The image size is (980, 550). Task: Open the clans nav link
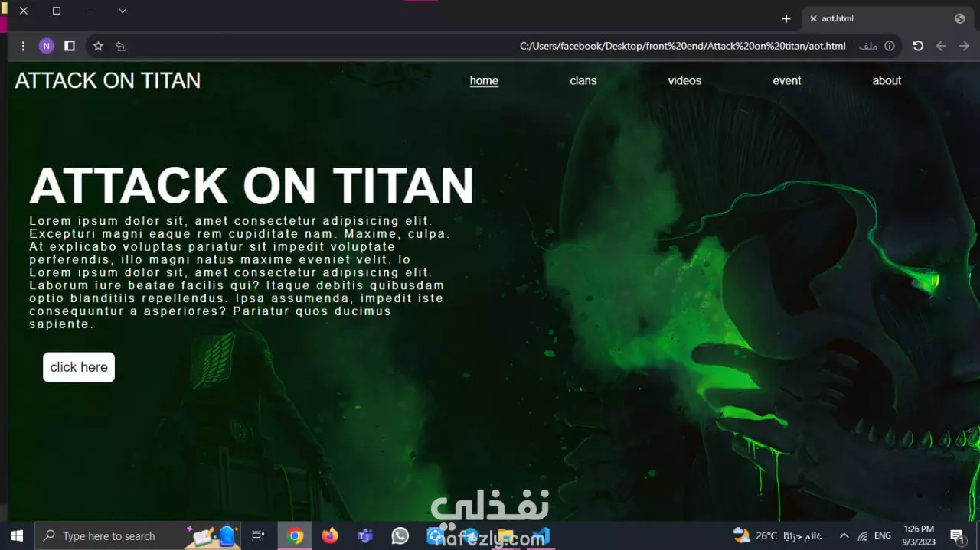(x=583, y=80)
